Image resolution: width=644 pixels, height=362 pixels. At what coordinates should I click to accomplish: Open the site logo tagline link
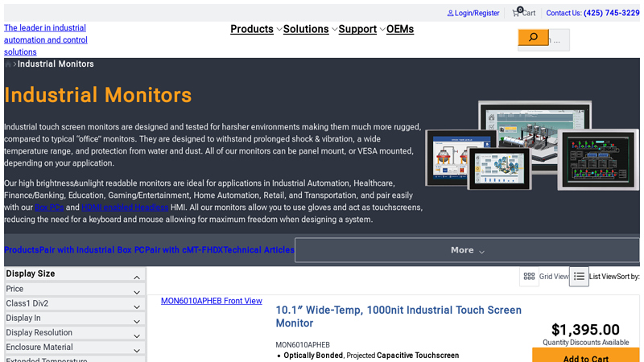pos(46,39)
